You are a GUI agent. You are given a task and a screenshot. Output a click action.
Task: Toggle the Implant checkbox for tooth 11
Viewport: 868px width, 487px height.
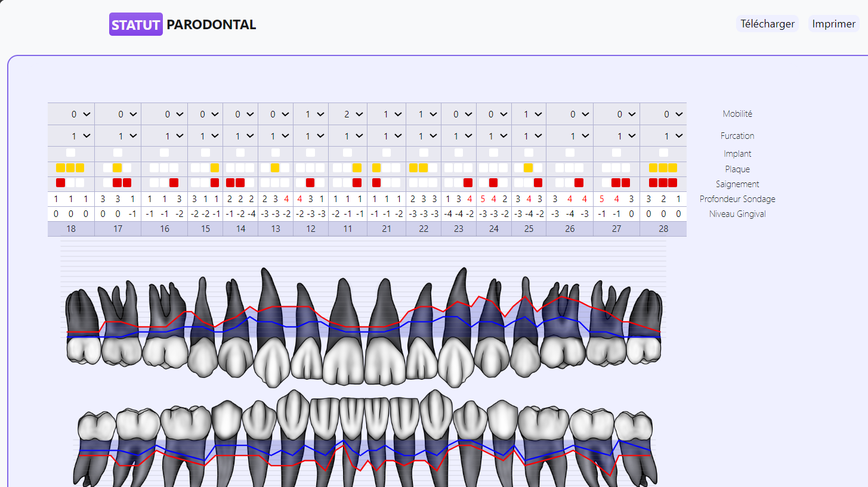pos(348,153)
